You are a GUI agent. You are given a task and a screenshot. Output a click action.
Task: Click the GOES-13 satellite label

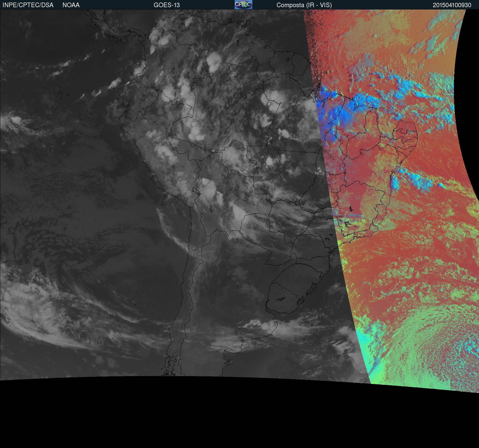(167, 5)
